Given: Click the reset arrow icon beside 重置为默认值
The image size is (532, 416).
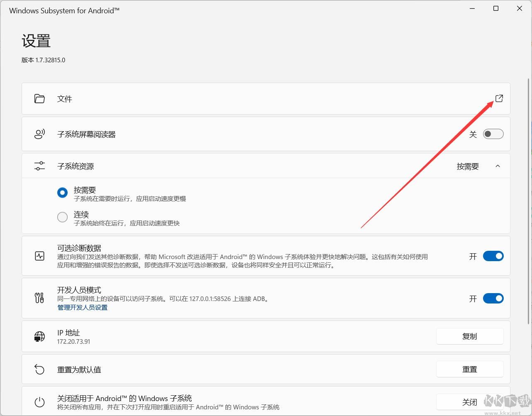Looking at the screenshot, I should tap(39, 369).
